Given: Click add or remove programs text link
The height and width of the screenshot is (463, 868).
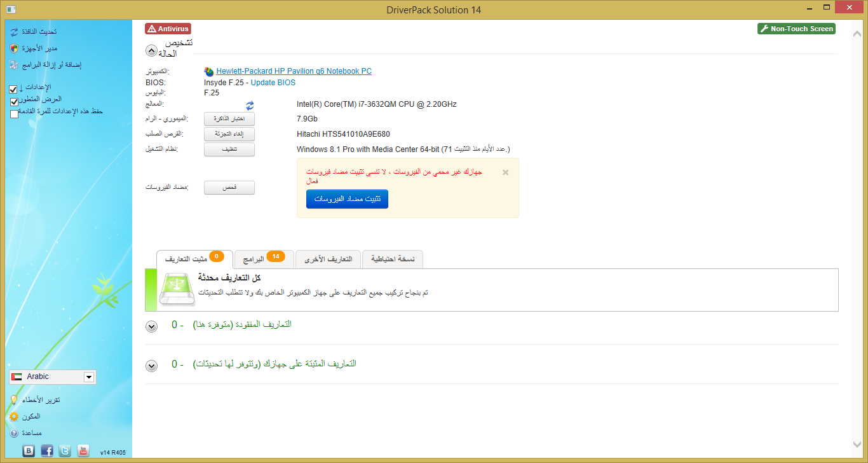Looking at the screenshot, I should click(x=51, y=65).
